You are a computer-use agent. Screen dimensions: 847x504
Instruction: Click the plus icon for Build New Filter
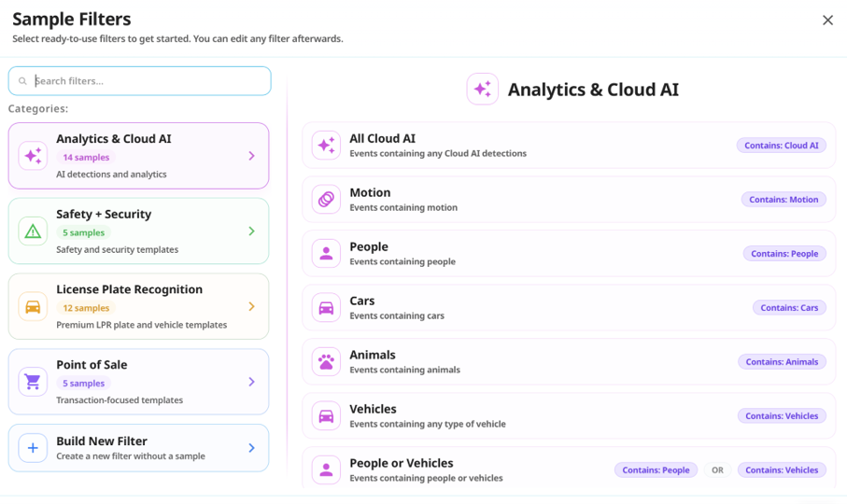(33, 448)
